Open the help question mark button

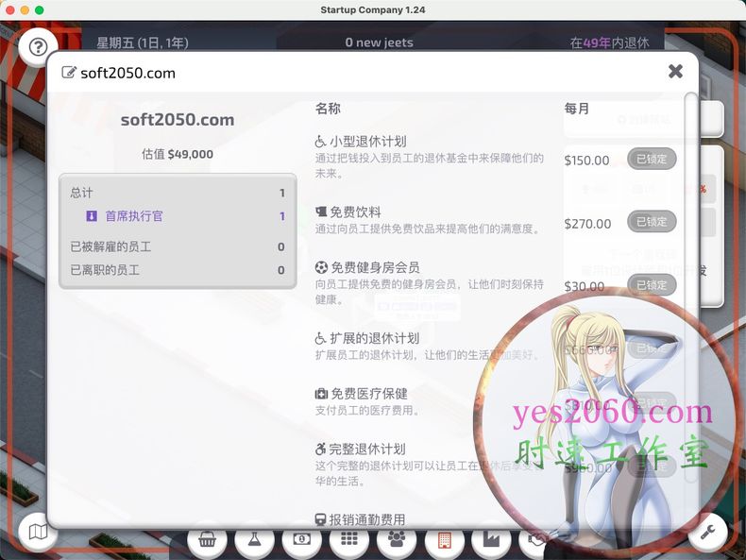39,46
